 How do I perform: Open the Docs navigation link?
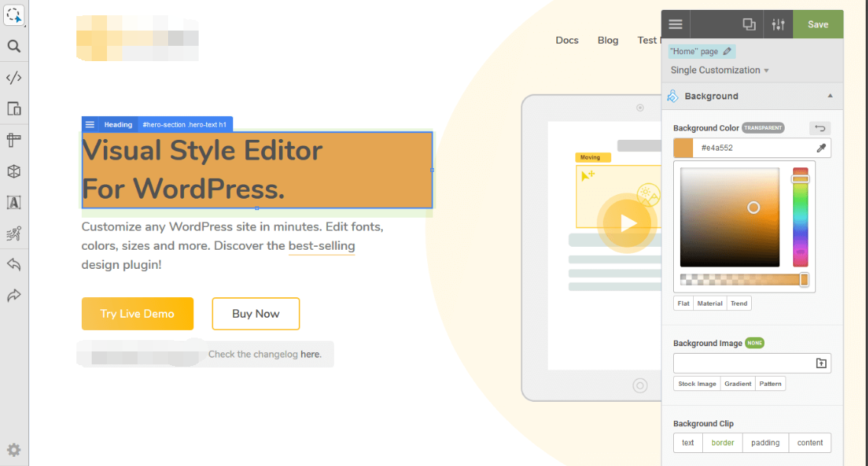(x=567, y=40)
